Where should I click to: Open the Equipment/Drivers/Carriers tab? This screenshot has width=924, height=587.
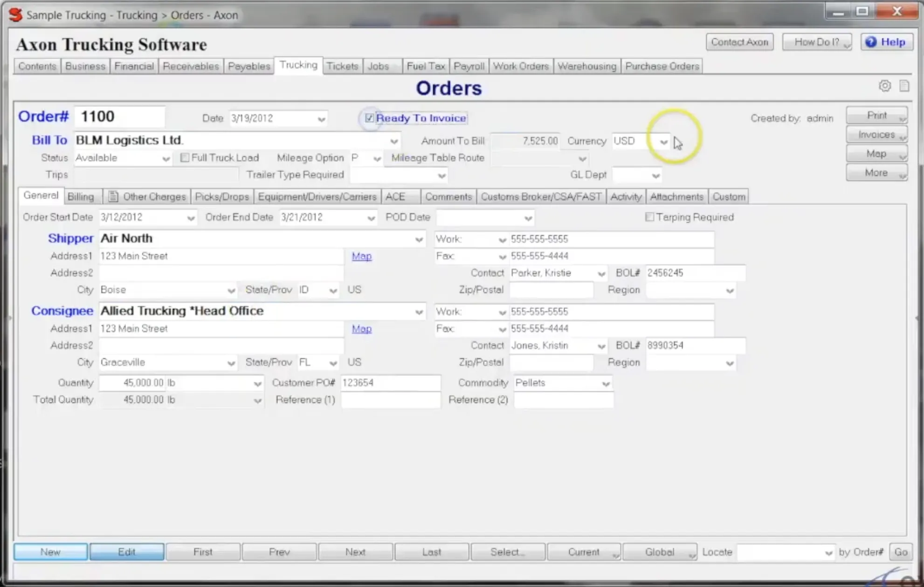[317, 197]
